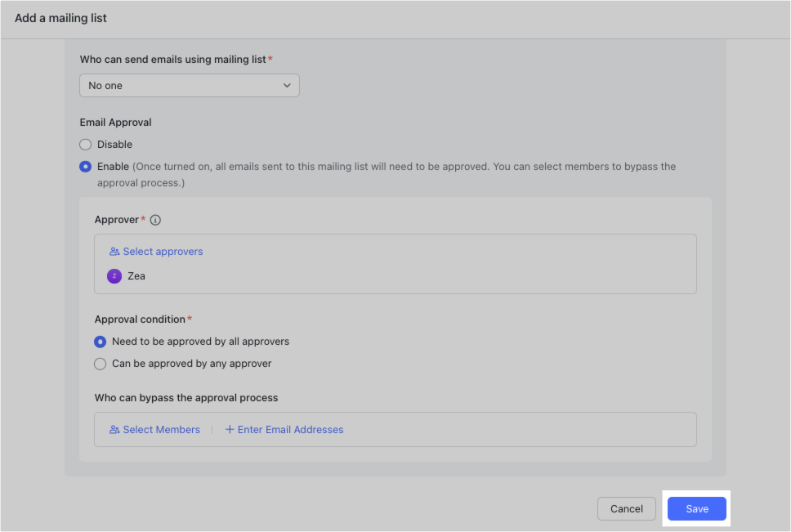Click the Enter Email Addresses link
This screenshot has width=791, height=532.
(290, 429)
